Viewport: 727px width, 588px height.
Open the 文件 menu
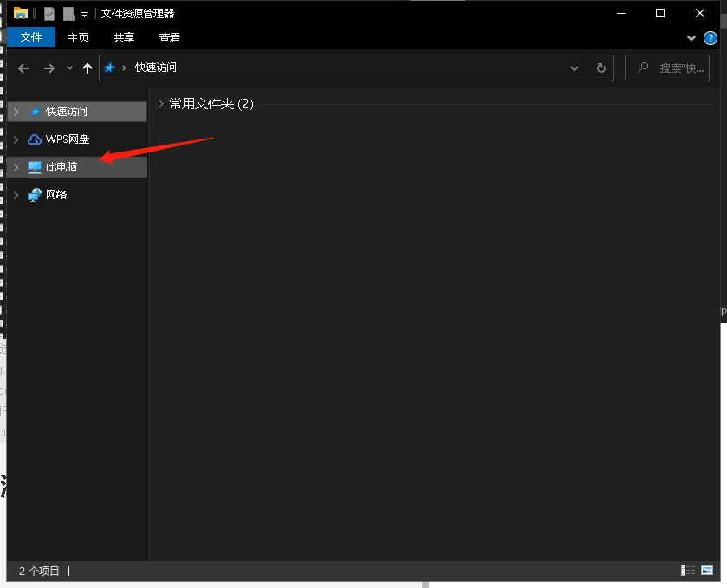point(30,37)
